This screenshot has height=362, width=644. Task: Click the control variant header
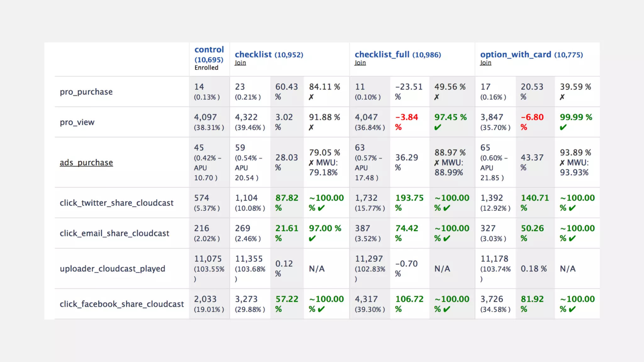tap(209, 50)
